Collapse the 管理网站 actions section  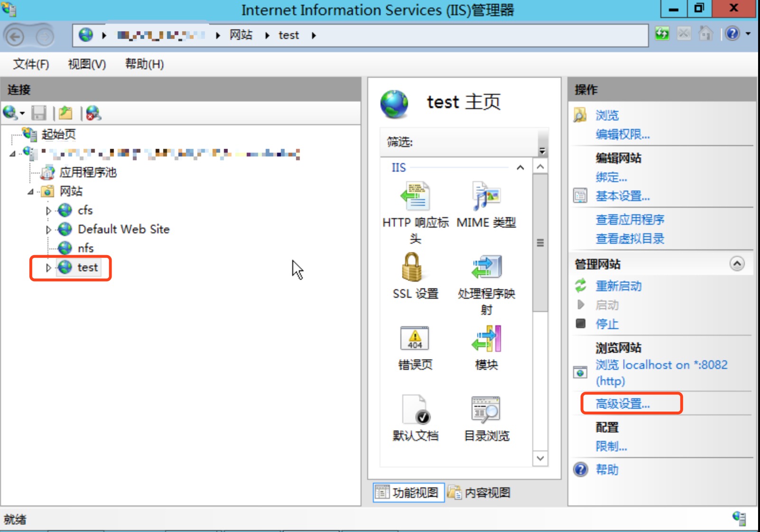click(737, 263)
